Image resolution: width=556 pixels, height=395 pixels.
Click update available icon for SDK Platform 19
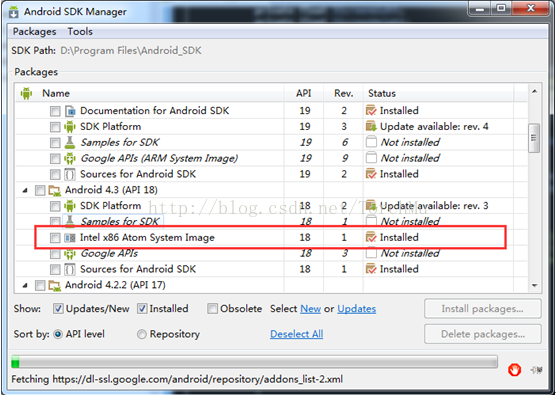(371, 127)
